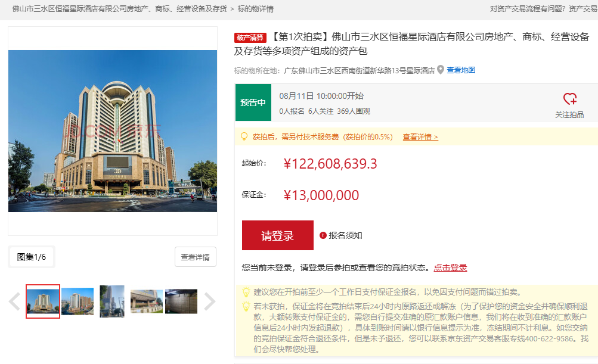The width and height of the screenshot is (598, 364).
Task: Click starting price ¥122,608,639.3
Action: pos(330,164)
